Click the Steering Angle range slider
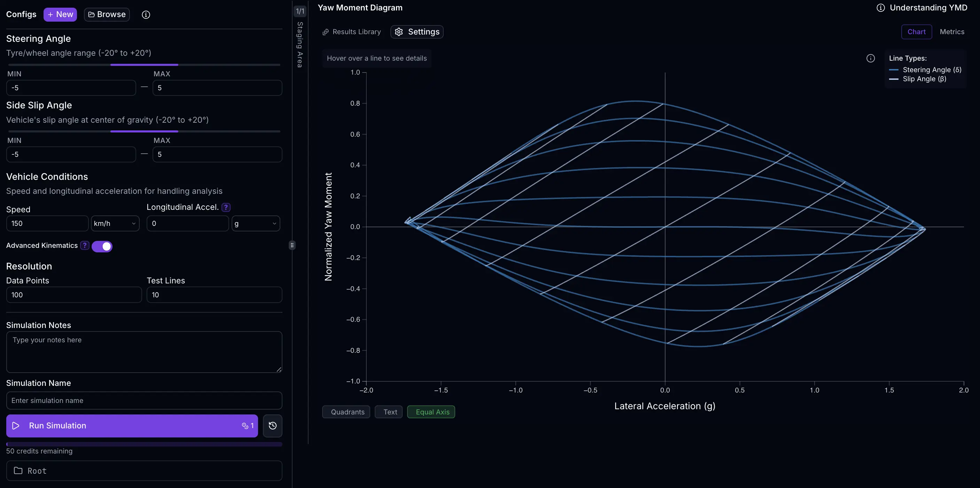This screenshot has height=488, width=980. point(144,65)
